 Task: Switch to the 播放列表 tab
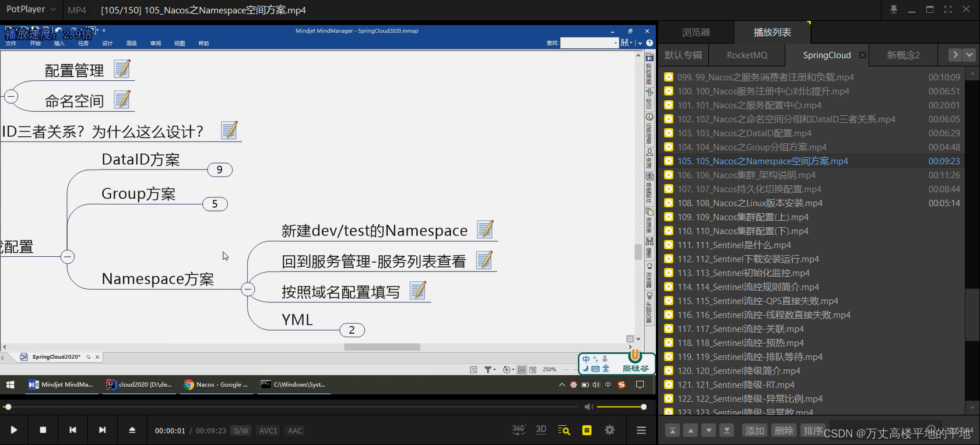(x=772, y=32)
